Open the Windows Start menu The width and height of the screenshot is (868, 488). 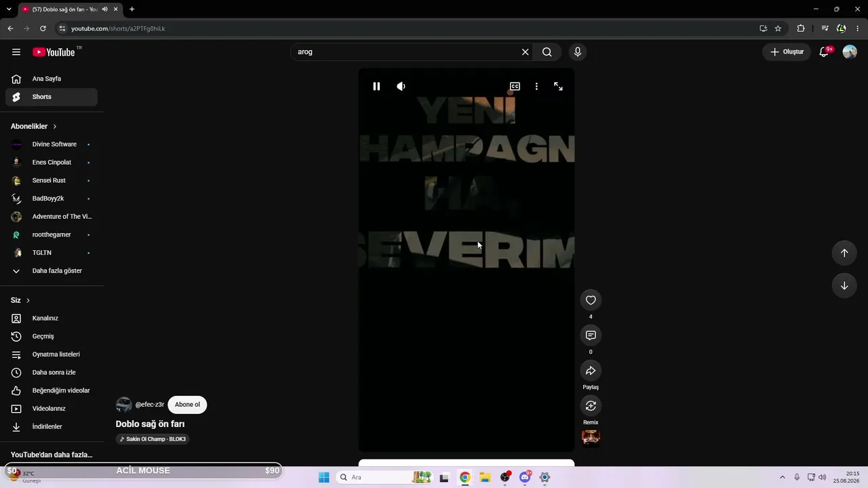[x=324, y=477]
